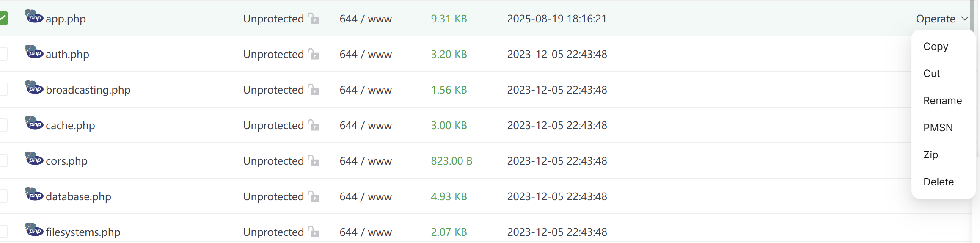Open the broadcasting.php file name
The height and width of the screenshot is (243, 980).
[x=88, y=90]
